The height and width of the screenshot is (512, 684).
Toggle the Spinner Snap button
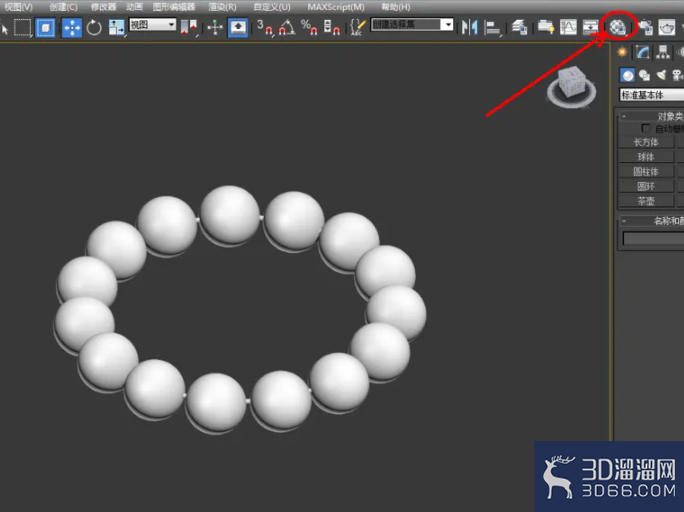(x=332, y=27)
